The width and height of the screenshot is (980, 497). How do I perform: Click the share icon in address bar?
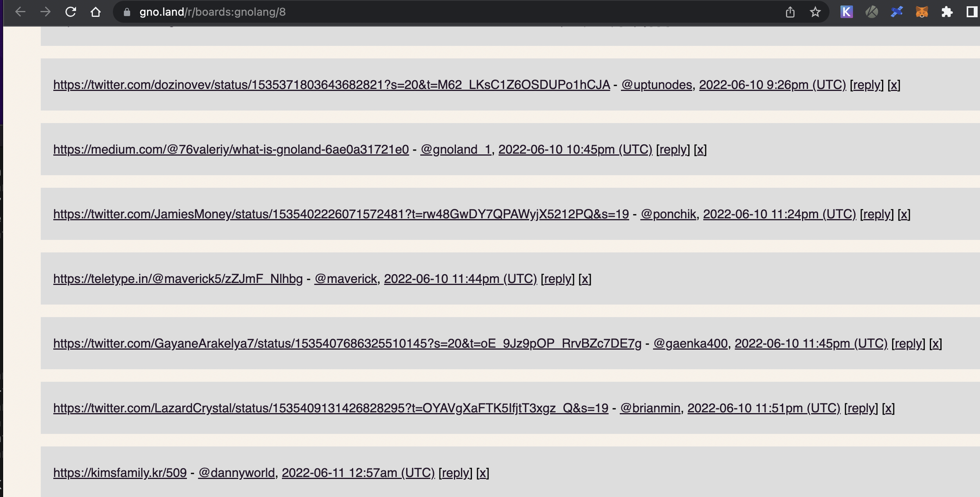point(790,12)
